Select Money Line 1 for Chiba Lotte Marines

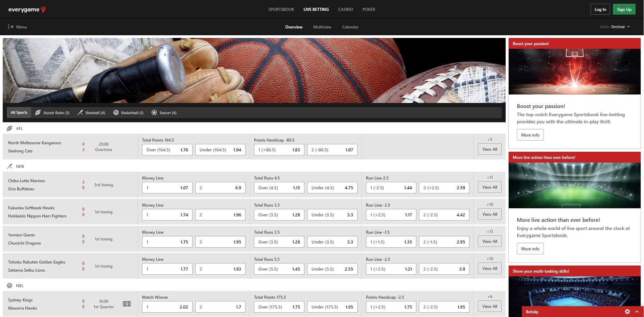tap(167, 187)
